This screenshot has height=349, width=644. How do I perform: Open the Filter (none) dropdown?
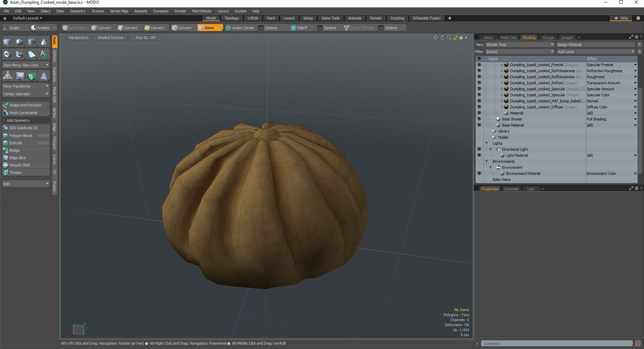520,52
